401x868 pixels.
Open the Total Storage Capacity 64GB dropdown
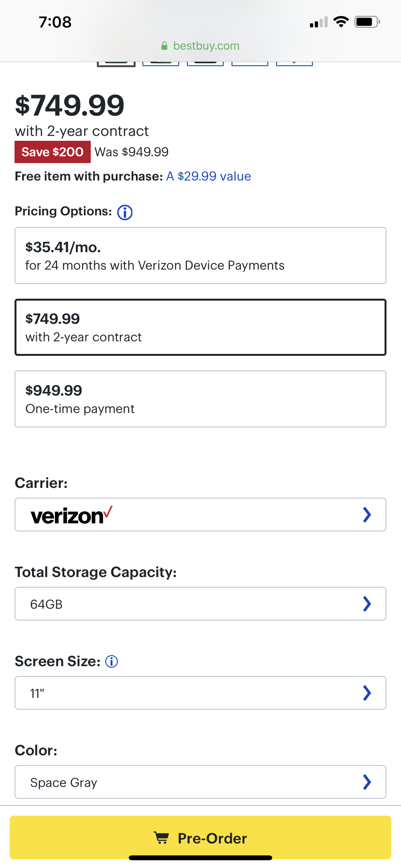(x=200, y=604)
